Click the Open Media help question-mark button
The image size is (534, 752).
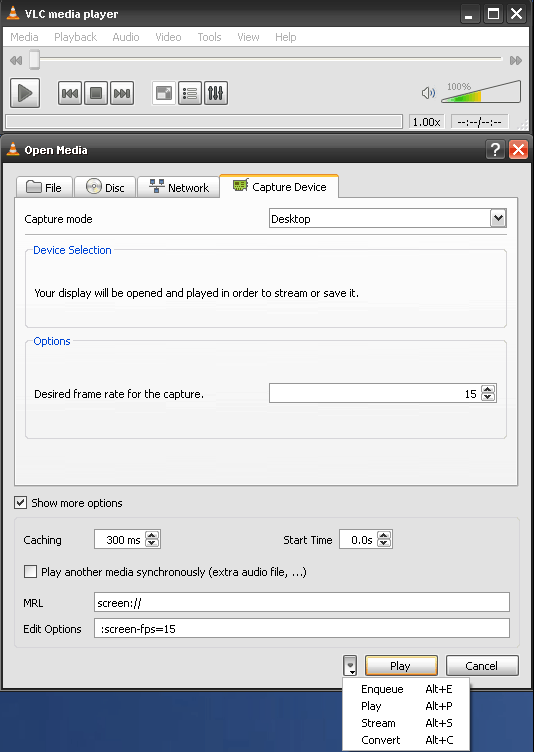pyautogui.click(x=495, y=150)
